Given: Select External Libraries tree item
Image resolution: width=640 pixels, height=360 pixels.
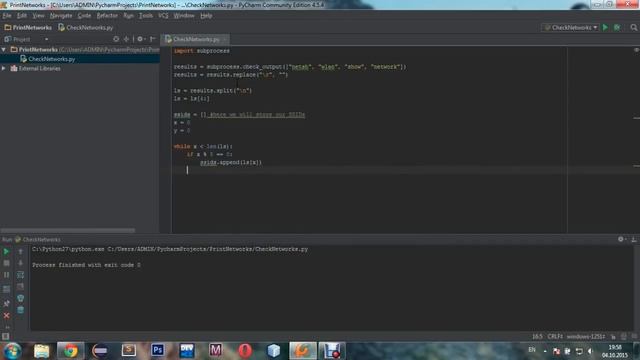Looking at the screenshot, I should coord(39,69).
